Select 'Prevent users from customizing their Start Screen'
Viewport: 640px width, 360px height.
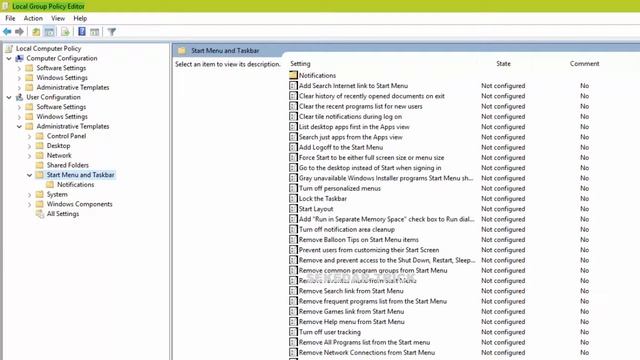point(369,250)
